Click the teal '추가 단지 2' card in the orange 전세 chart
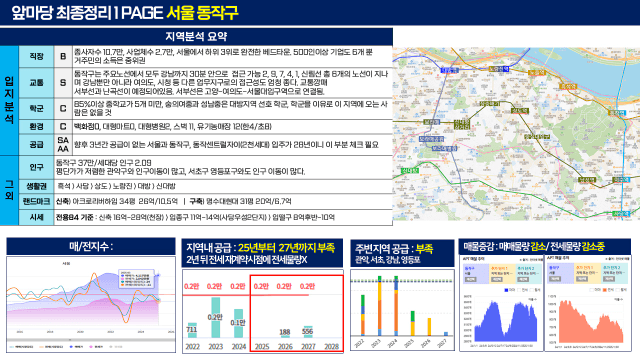640x360 pixels. (x=613, y=273)
